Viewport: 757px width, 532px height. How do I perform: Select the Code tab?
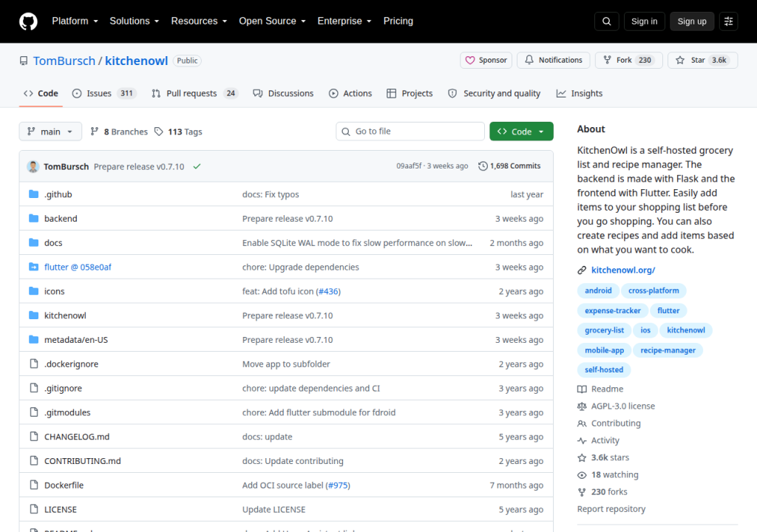[41, 94]
